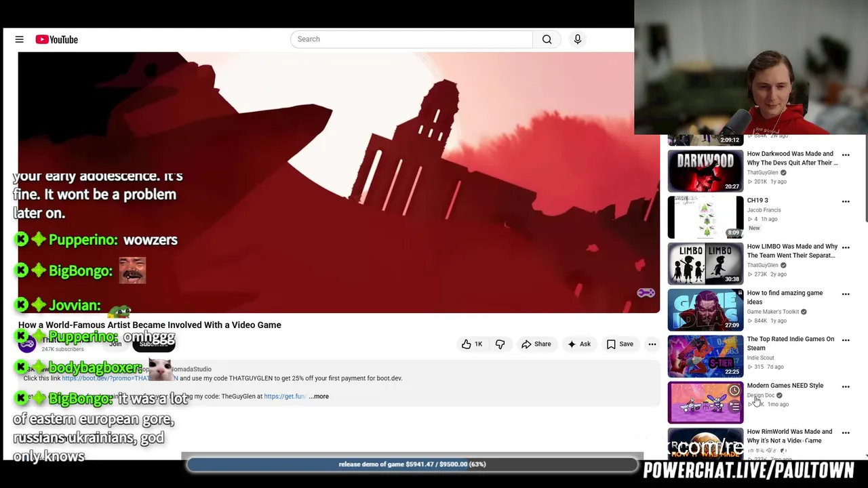This screenshot has width=868, height=488.
Task: Click the magnifier search button
Action: [x=547, y=39]
